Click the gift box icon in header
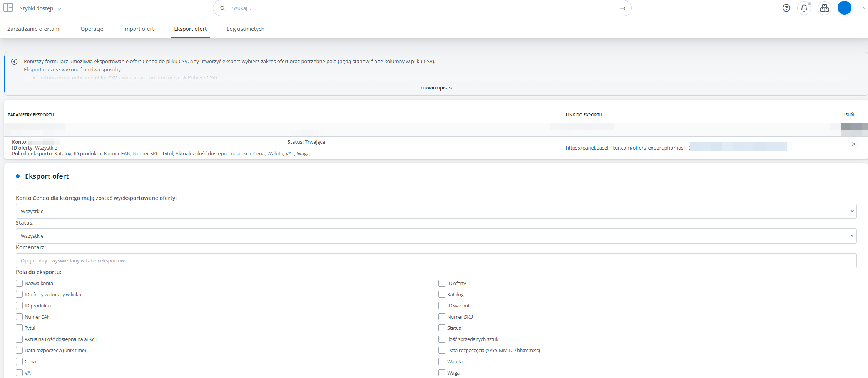The height and width of the screenshot is (378, 868). (x=824, y=8)
